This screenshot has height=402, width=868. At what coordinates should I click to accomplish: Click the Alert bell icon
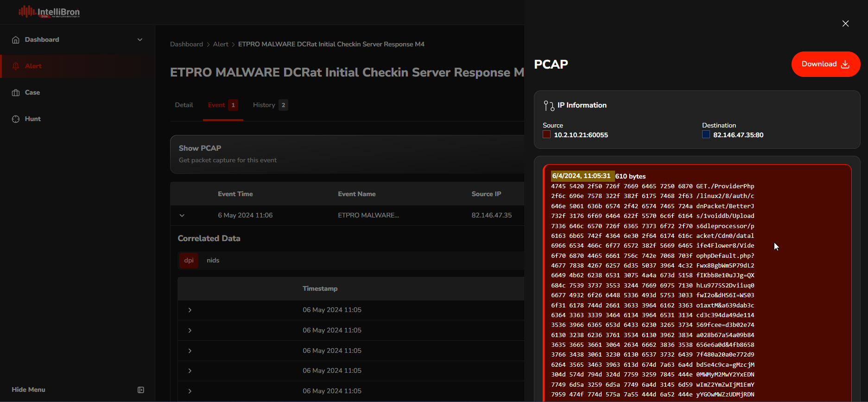tap(16, 66)
